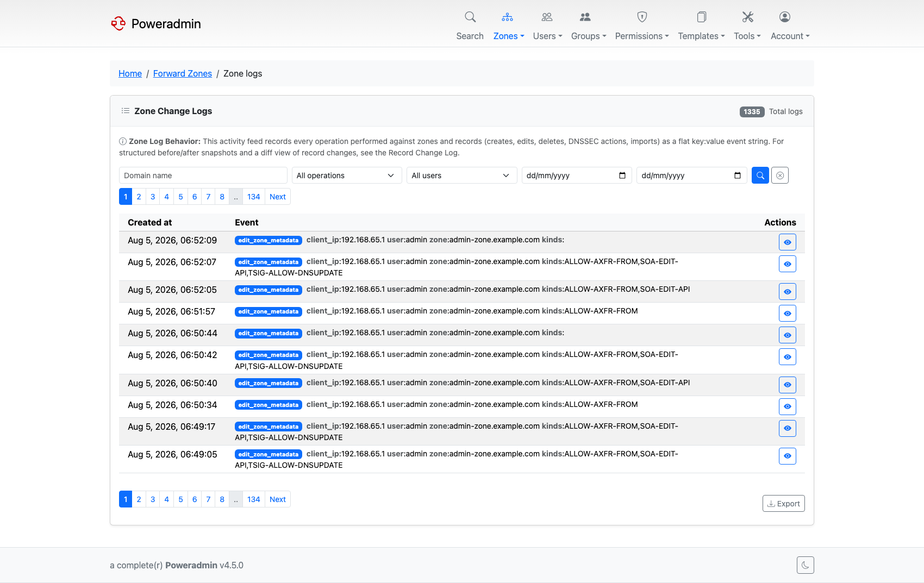The height and width of the screenshot is (583, 924).
Task: Go to page 6 in bottom pagination
Action: click(195, 499)
